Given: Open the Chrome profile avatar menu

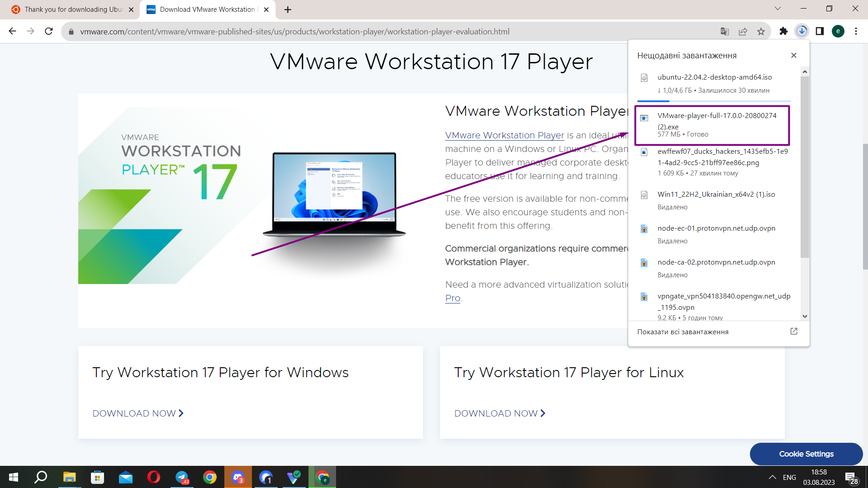Looking at the screenshot, I should [838, 31].
